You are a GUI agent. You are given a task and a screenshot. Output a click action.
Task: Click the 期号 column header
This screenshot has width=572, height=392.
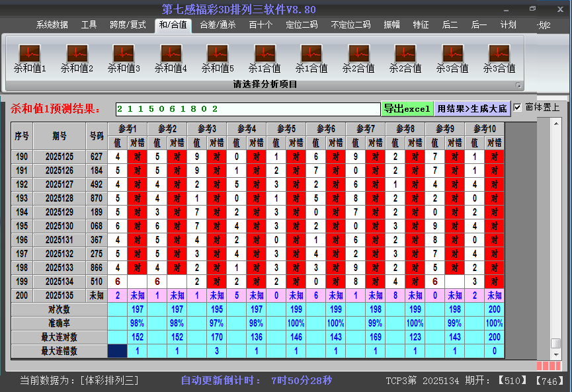tap(60, 136)
